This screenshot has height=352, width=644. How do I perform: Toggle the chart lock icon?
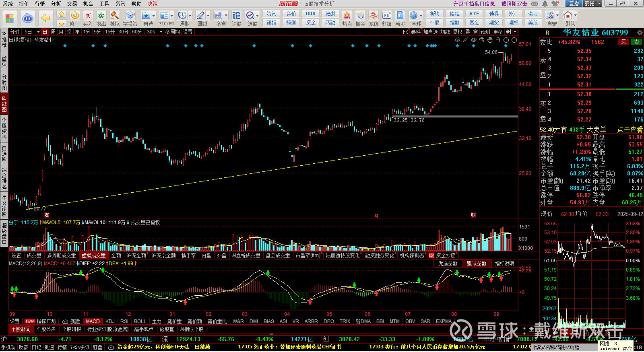(x=498, y=40)
